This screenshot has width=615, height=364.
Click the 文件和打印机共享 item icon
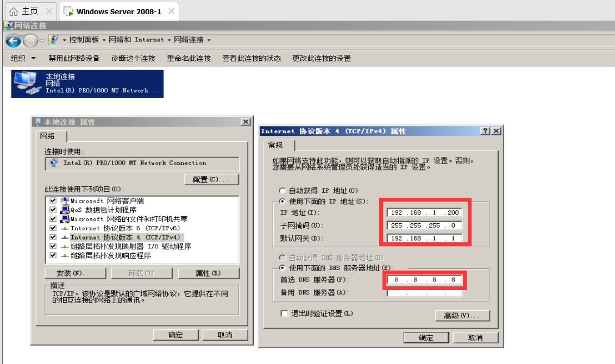[65, 219]
